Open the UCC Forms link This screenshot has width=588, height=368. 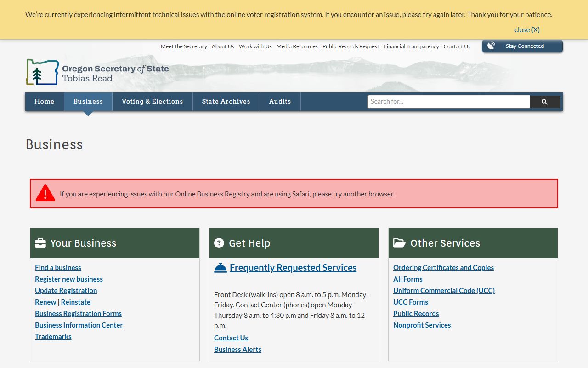411,302
